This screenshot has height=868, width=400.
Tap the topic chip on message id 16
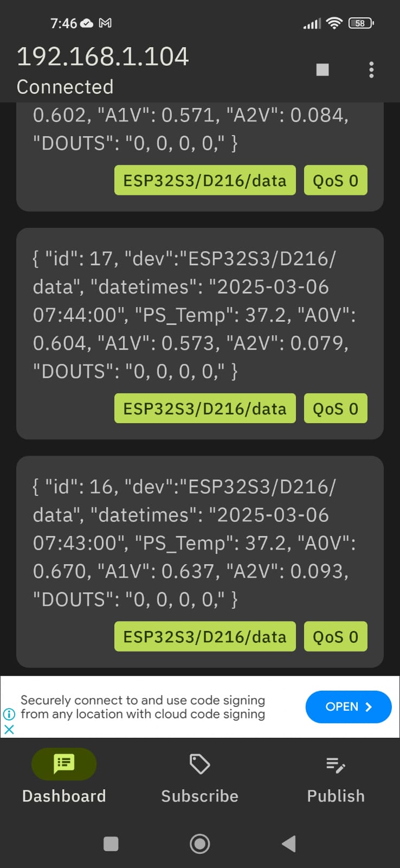point(205,636)
